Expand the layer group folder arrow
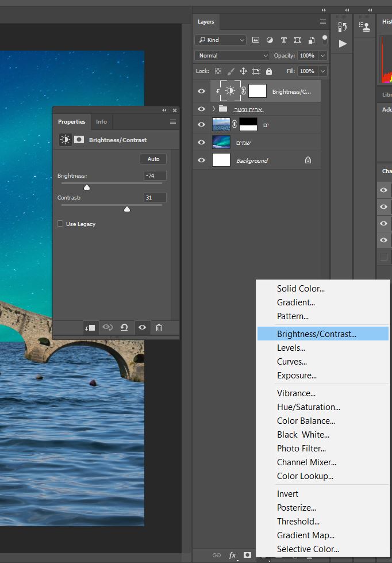392x563 pixels. click(214, 109)
